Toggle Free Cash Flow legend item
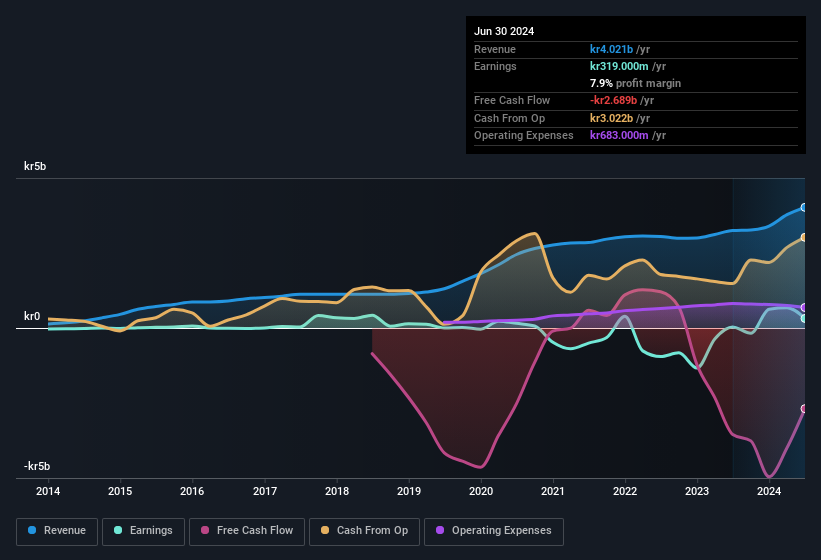 247,531
